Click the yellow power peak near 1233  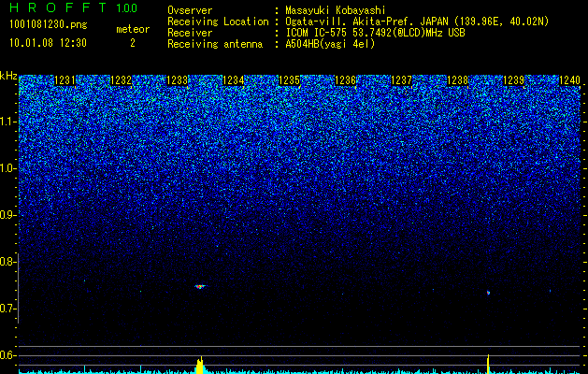[x=200, y=365]
